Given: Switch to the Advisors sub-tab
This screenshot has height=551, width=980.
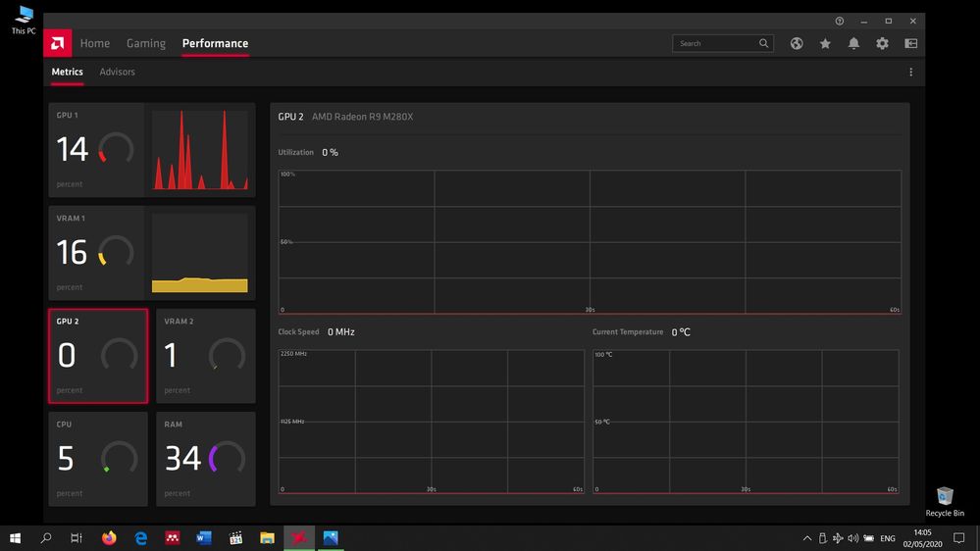Looking at the screenshot, I should click(117, 72).
